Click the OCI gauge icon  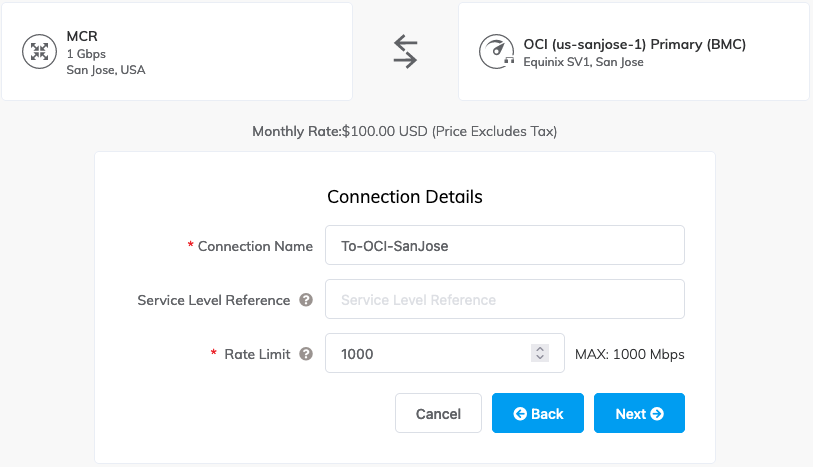[x=496, y=52]
